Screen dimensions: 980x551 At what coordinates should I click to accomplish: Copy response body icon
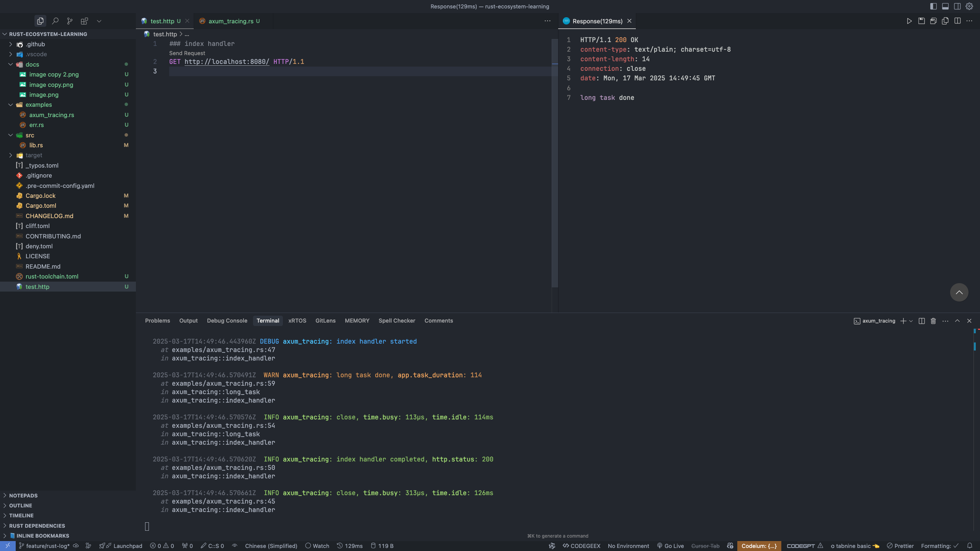point(945,21)
